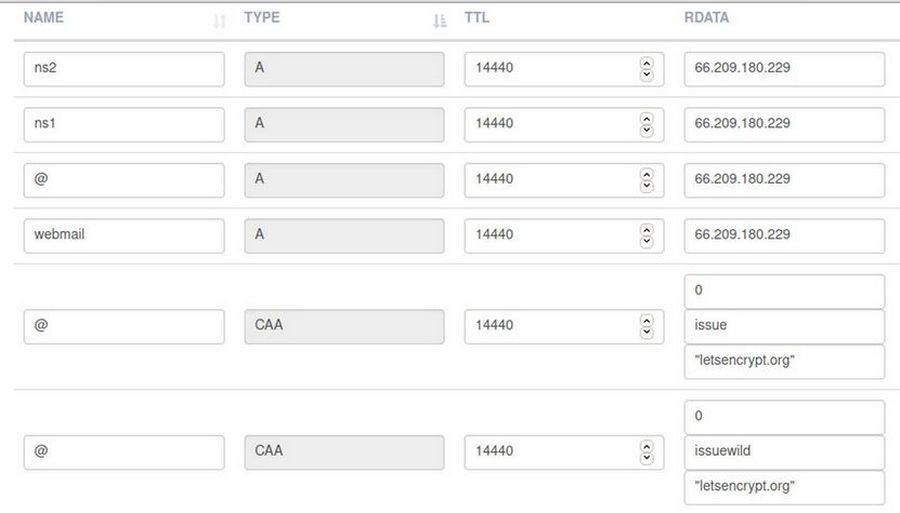Click TTL stepper for issue CAA record
The image size is (900, 513).
646,326
